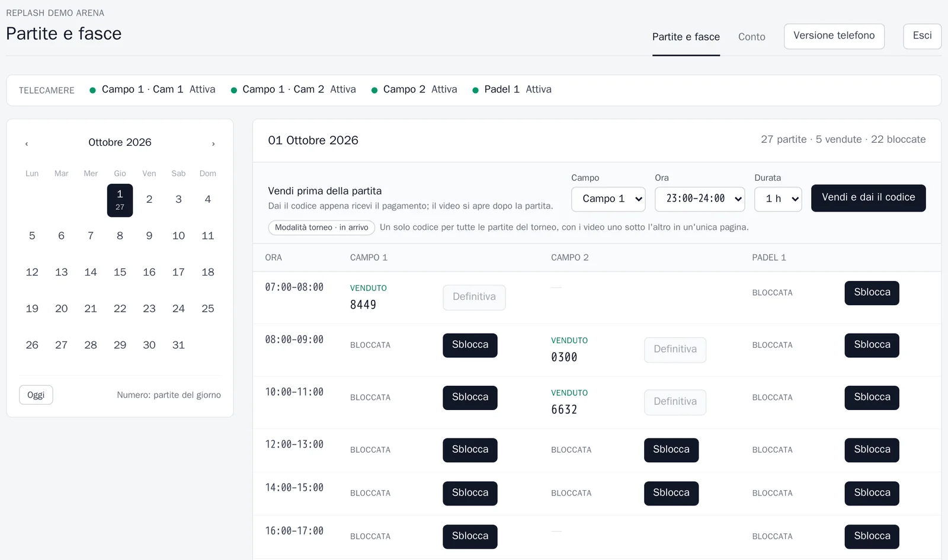
Task: Advance calendar to next month chevron
Action: tap(213, 143)
